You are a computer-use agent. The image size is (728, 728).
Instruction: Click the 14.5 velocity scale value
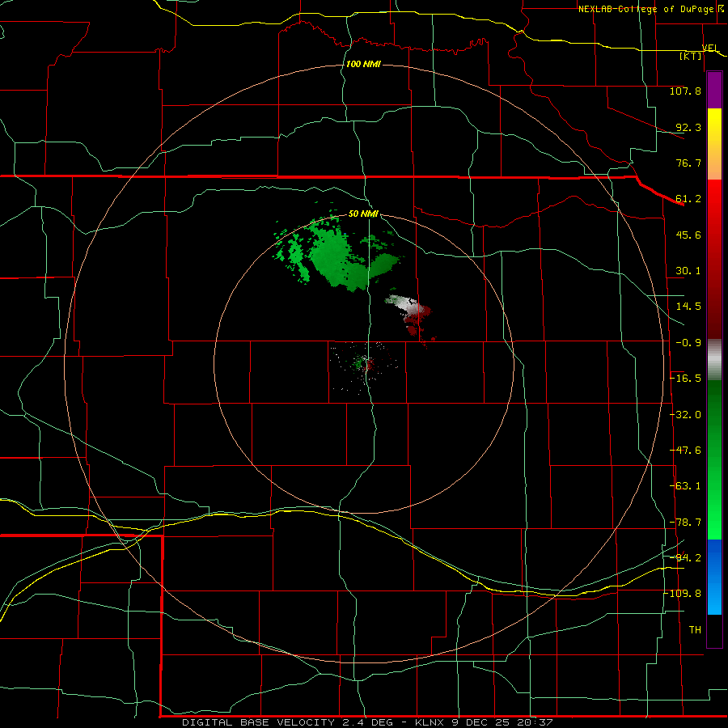(x=688, y=307)
